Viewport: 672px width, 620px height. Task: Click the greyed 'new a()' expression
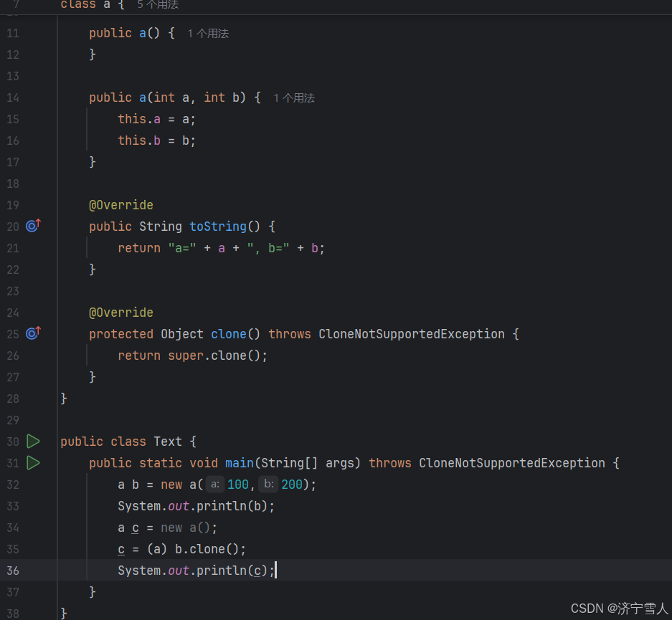point(186,528)
